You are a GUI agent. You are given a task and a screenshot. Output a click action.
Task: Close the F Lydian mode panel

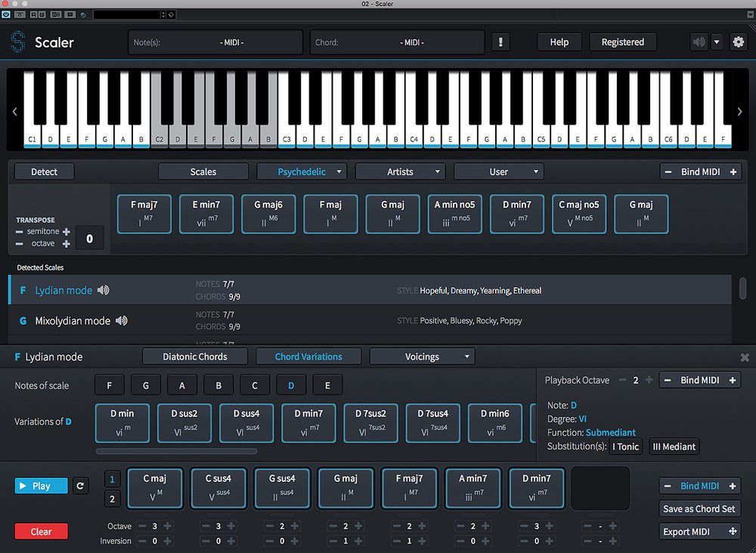tap(745, 357)
